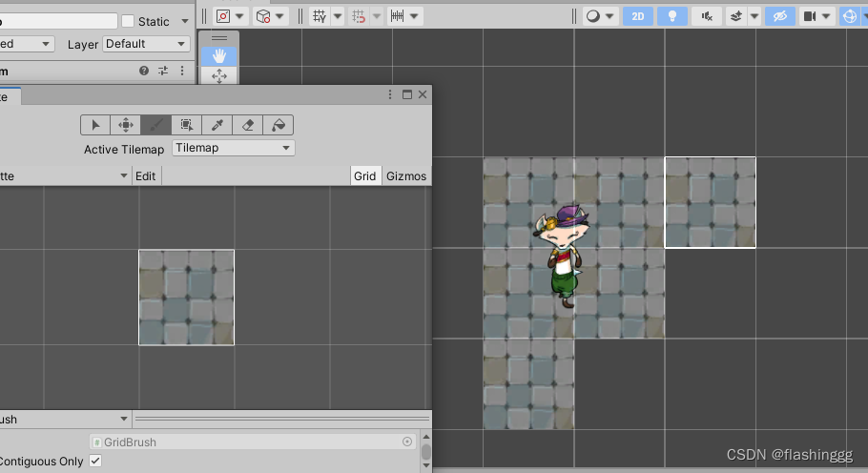This screenshot has width=868, height=473.
Task: Activate the Tile Palette Paintbrush tool
Action: pyautogui.click(x=156, y=125)
